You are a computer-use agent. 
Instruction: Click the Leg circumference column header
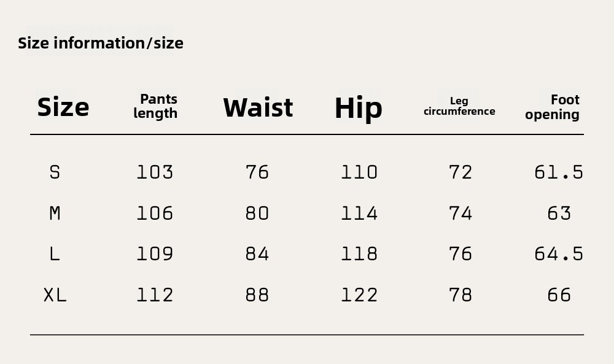pos(459,106)
